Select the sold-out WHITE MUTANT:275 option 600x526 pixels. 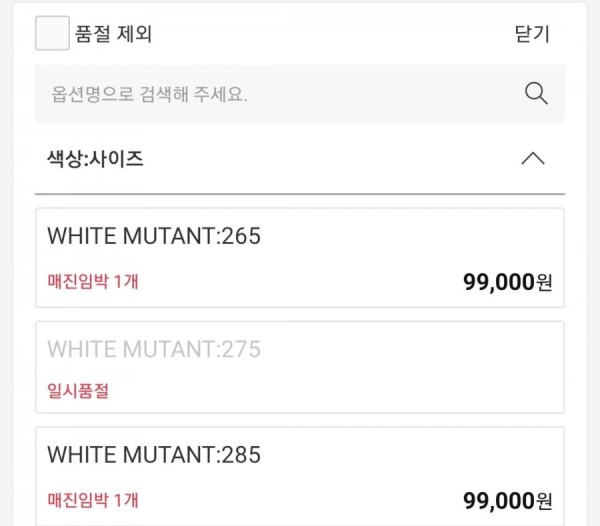point(300,368)
